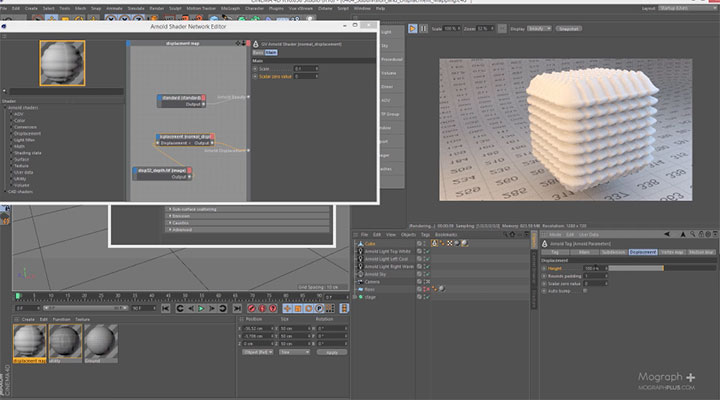Toggle enable mark for Floor
The height and width of the screenshot is (400, 720).
427,289
